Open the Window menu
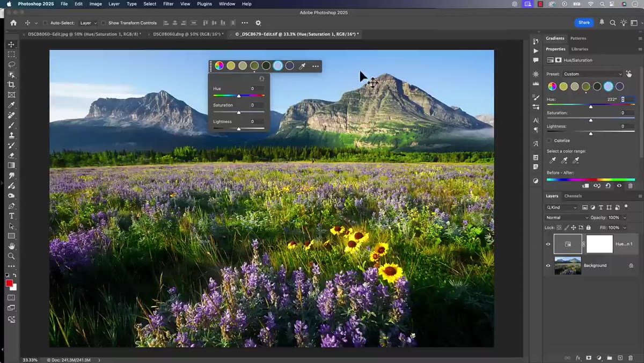This screenshot has width=644, height=363. [x=227, y=4]
